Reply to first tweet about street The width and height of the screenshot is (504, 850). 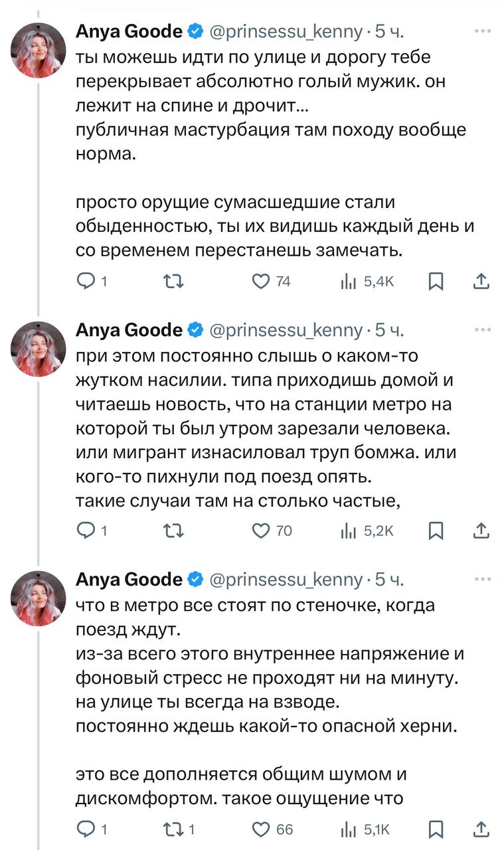(x=86, y=282)
